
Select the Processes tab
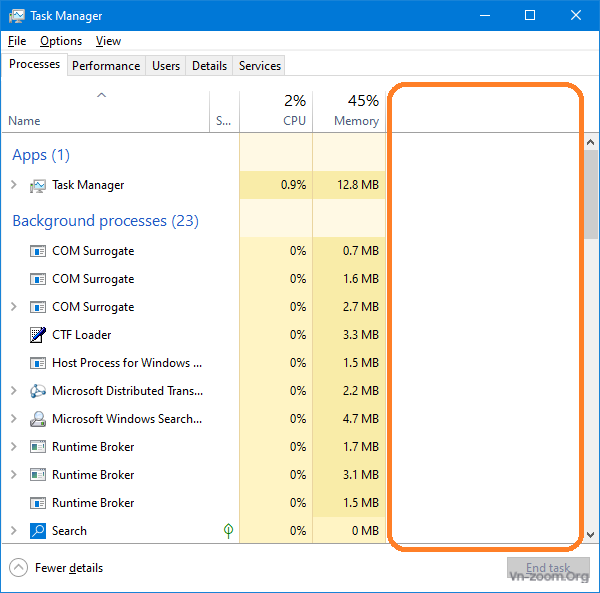pos(34,64)
